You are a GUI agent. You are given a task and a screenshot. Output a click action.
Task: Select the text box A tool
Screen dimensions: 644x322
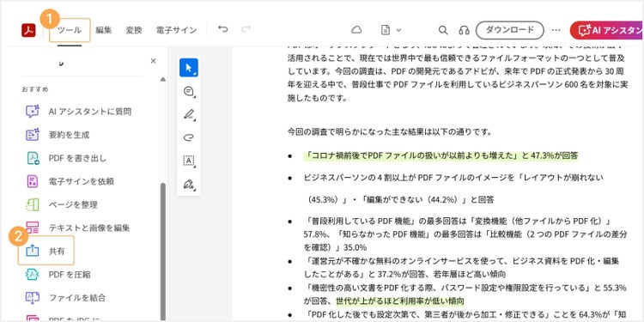pos(189,161)
